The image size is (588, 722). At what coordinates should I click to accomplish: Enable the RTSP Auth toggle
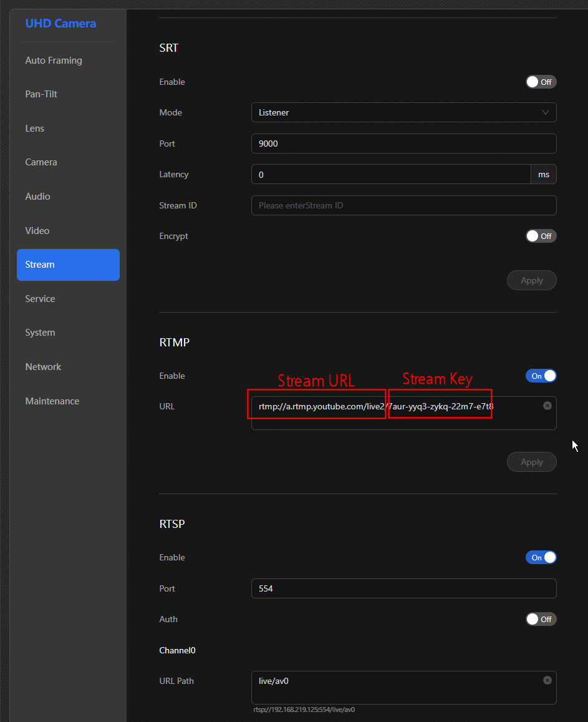[x=541, y=619]
